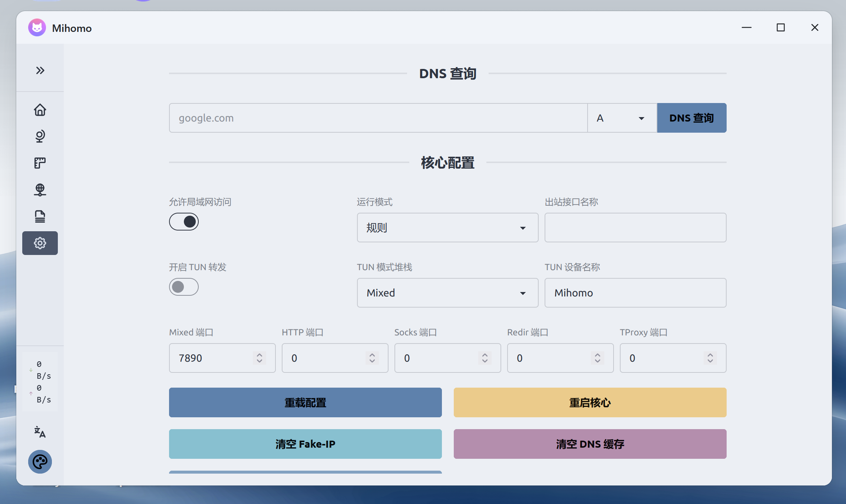Expand the sidebar with double chevron icon

(x=40, y=70)
